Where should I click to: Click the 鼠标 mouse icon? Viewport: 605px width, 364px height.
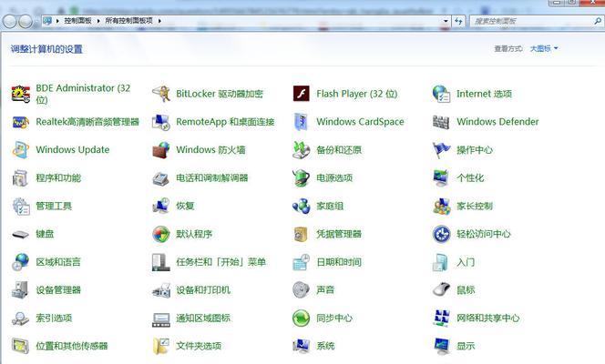[x=441, y=289]
